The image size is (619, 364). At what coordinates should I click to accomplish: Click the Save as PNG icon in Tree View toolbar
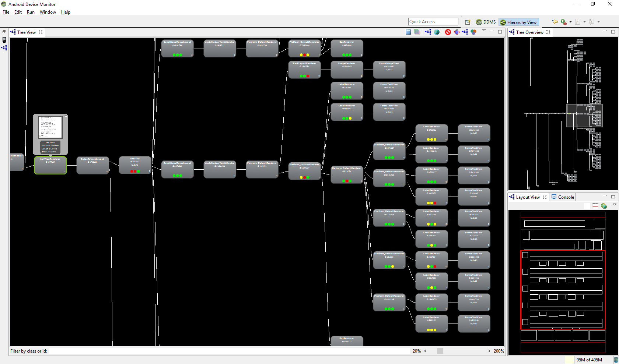[x=408, y=32]
